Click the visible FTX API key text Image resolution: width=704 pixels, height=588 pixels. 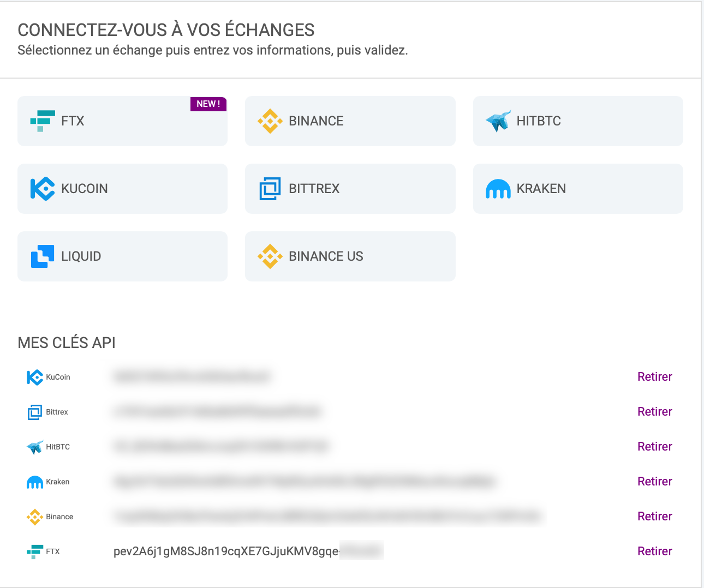point(226,551)
